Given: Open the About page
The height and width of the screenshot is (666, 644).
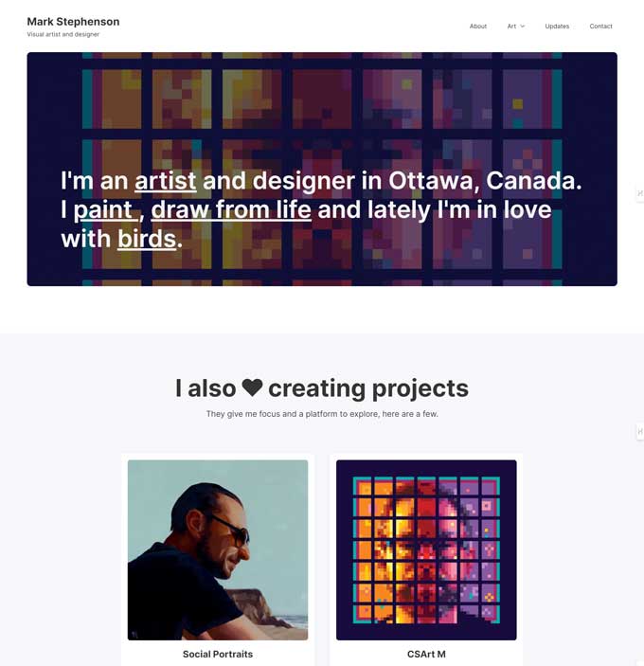Looking at the screenshot, I should [x=478, y=27].
